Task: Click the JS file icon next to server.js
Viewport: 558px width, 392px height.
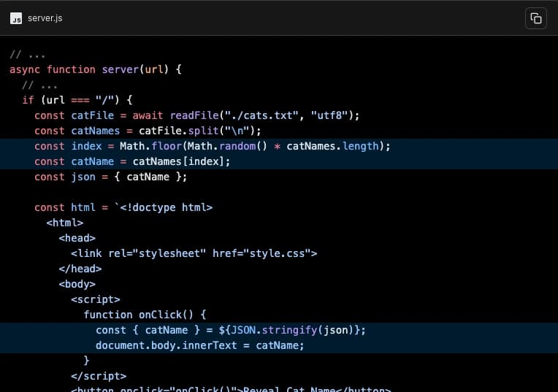Action: pyautogui.click(x=15, y=18)
